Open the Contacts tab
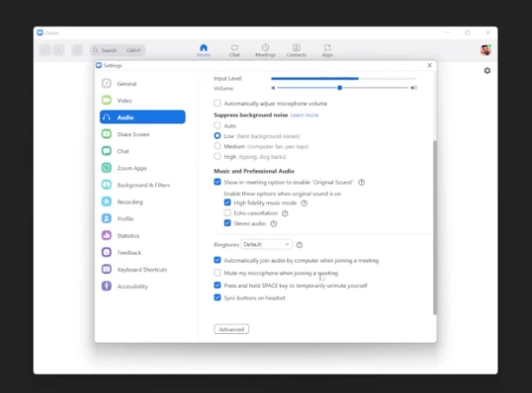The height and width of the screenshot is (393, 532). pos(296,50)
